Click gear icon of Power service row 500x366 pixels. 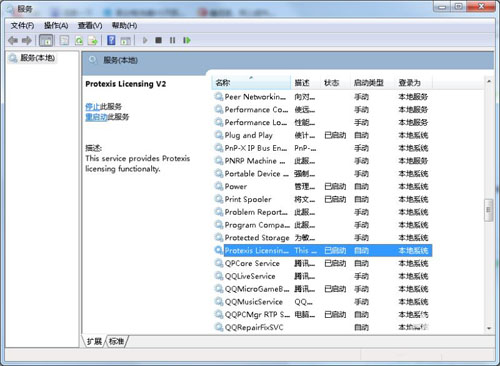point(219,186)
